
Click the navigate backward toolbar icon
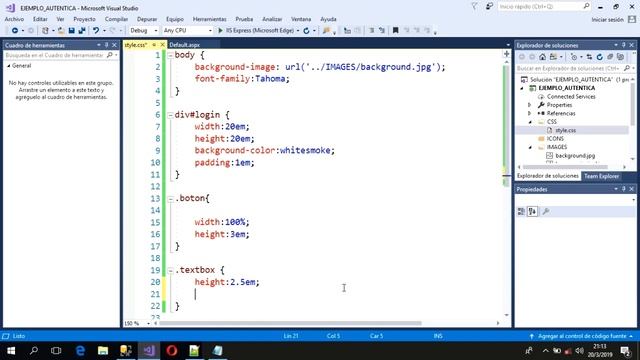tap(15, 31)
